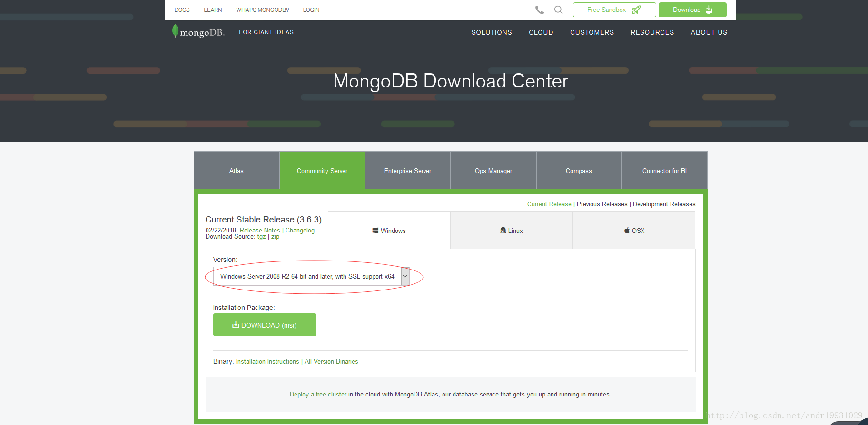
Task: Open the Installation Instructions link
Action: (x=267, y=361)
